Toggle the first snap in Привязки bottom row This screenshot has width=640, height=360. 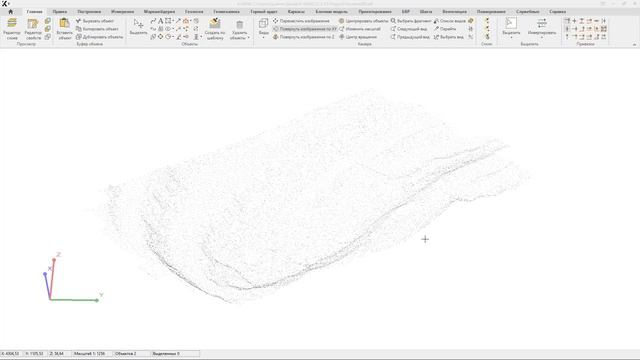click(x=567, y=37)
